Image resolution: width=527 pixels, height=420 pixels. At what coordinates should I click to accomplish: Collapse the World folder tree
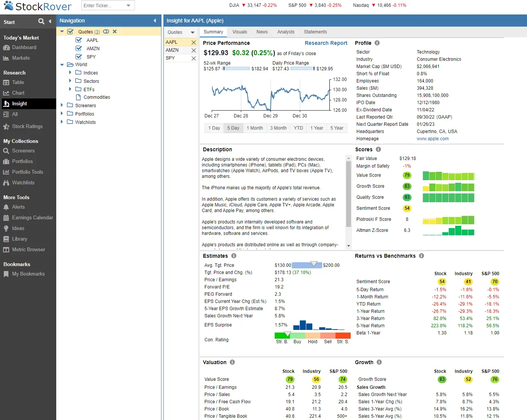[x=62, y=64]
